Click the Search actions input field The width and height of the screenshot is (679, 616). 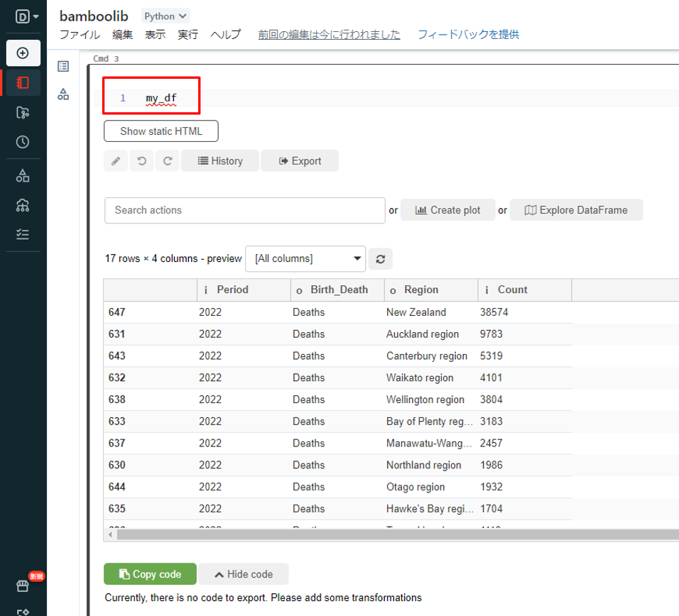pos(244,210)
